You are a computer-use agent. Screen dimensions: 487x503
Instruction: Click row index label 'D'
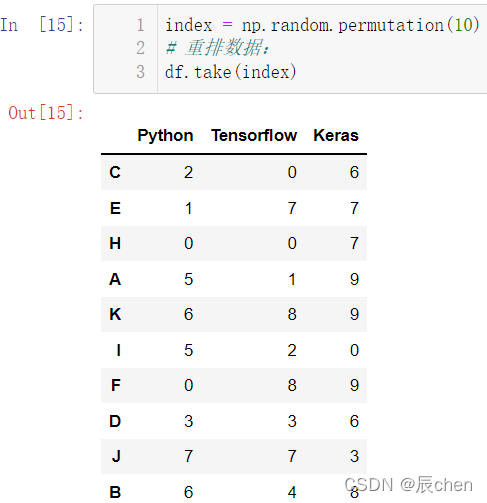pyautogui.click(x=115, y=421)
